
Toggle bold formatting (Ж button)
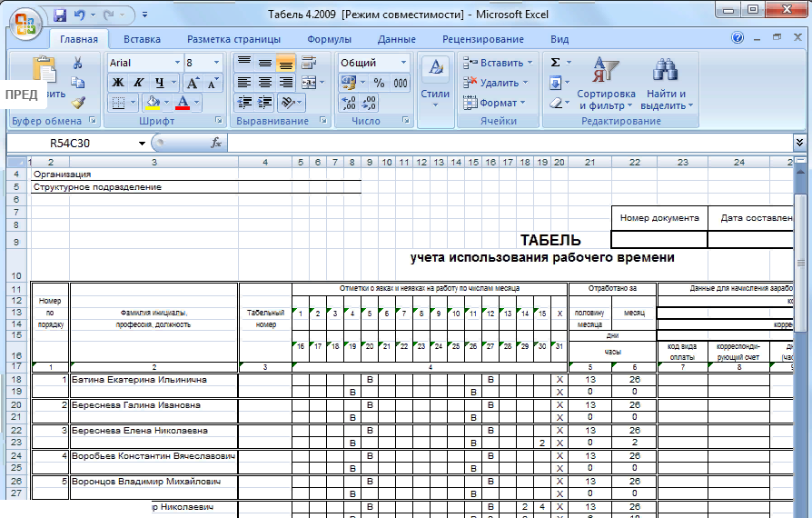117,83
